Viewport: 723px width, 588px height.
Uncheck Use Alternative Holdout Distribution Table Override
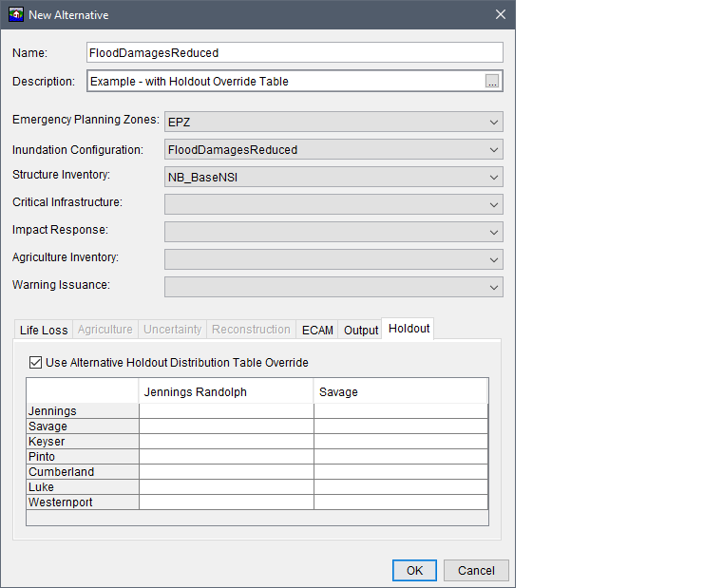(x=36, y=362)
